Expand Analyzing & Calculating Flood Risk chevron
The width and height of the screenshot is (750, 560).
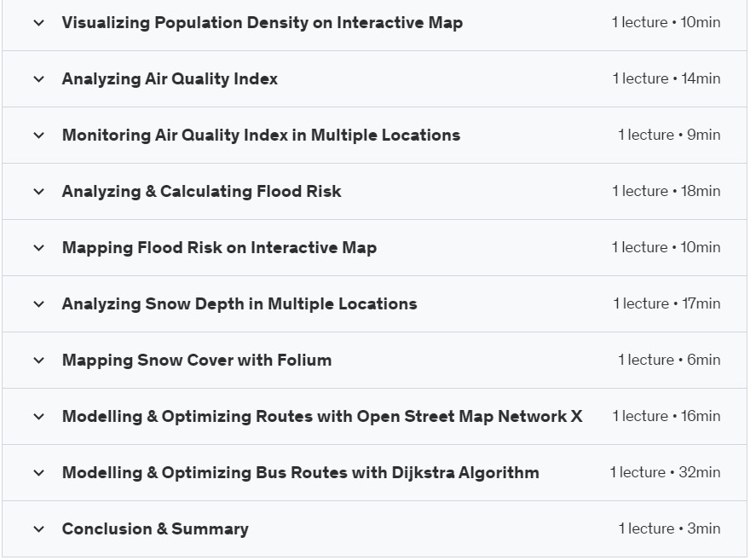pyautogui.click(x=39, y=191)
